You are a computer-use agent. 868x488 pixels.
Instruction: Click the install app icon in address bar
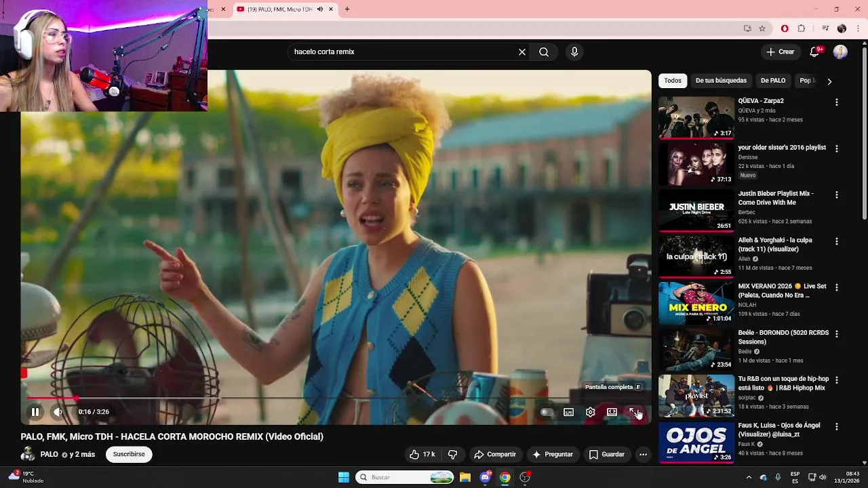[x=747, y=28]
